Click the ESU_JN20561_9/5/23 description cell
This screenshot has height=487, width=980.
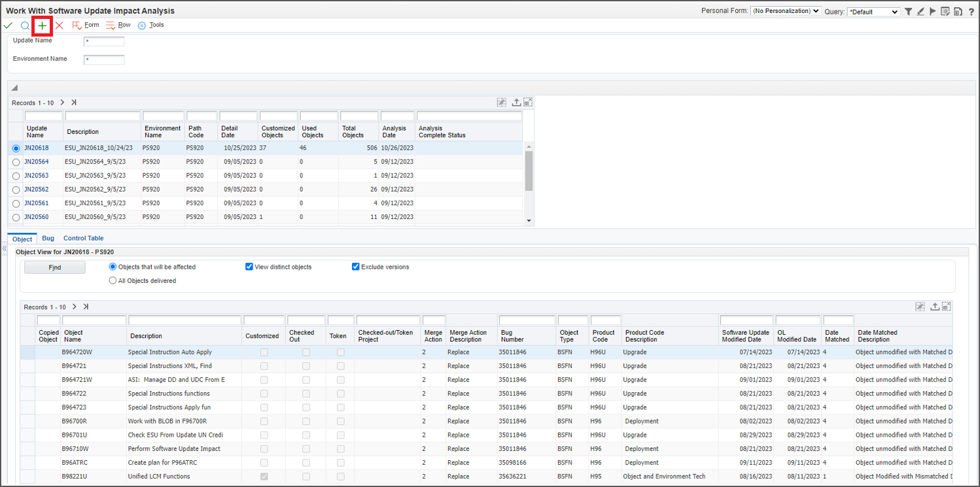click(x=96, y=203)
